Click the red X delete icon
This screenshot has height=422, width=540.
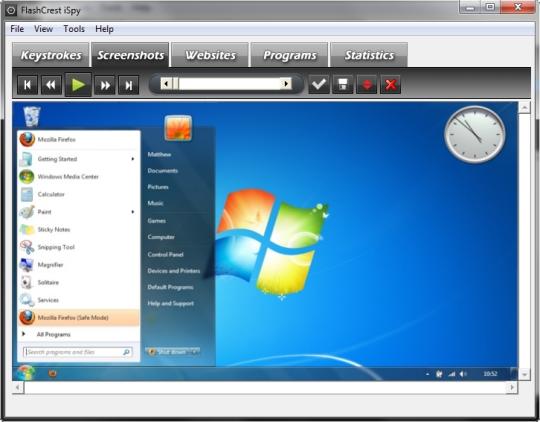click(x=391, y=84)
